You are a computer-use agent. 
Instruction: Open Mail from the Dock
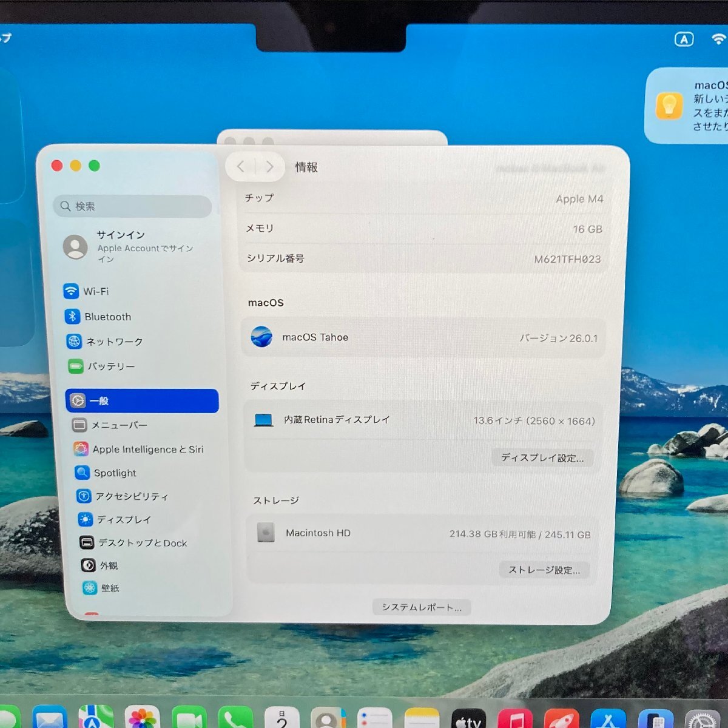pos(50,718)
